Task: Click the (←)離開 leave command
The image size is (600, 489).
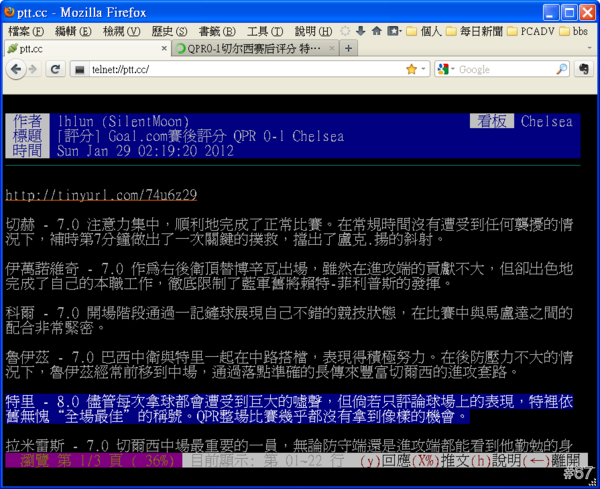Action: click(551, 461)
